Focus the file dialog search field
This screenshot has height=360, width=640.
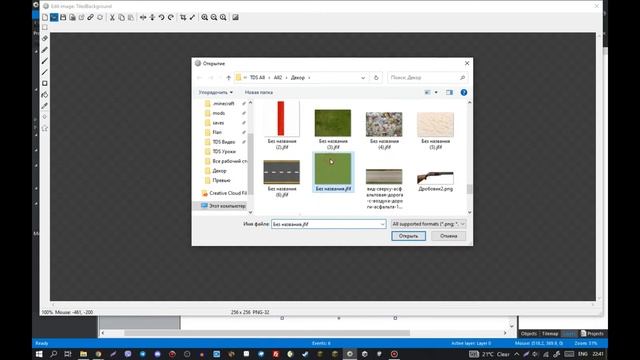[427, 78]
